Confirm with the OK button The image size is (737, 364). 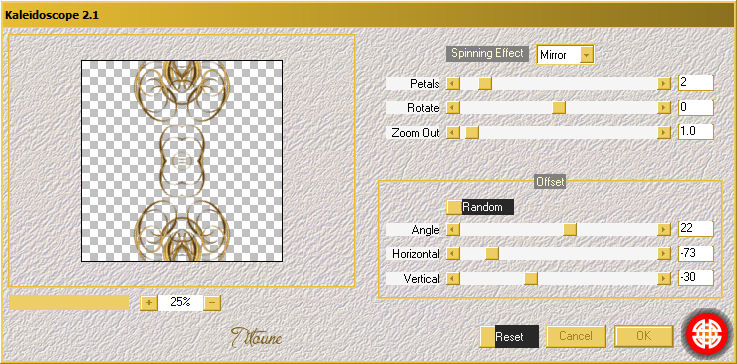pyautogui.click(x=643, y=336)
